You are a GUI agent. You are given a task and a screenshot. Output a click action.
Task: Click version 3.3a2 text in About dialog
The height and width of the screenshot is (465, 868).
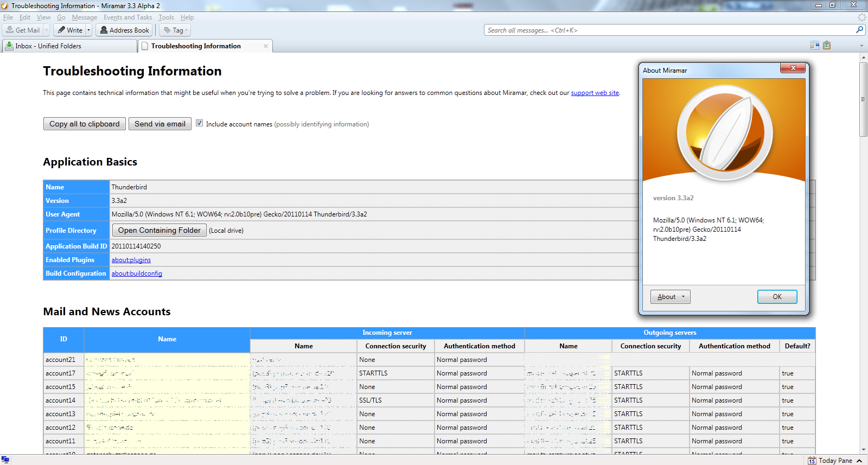pos(673,198)
